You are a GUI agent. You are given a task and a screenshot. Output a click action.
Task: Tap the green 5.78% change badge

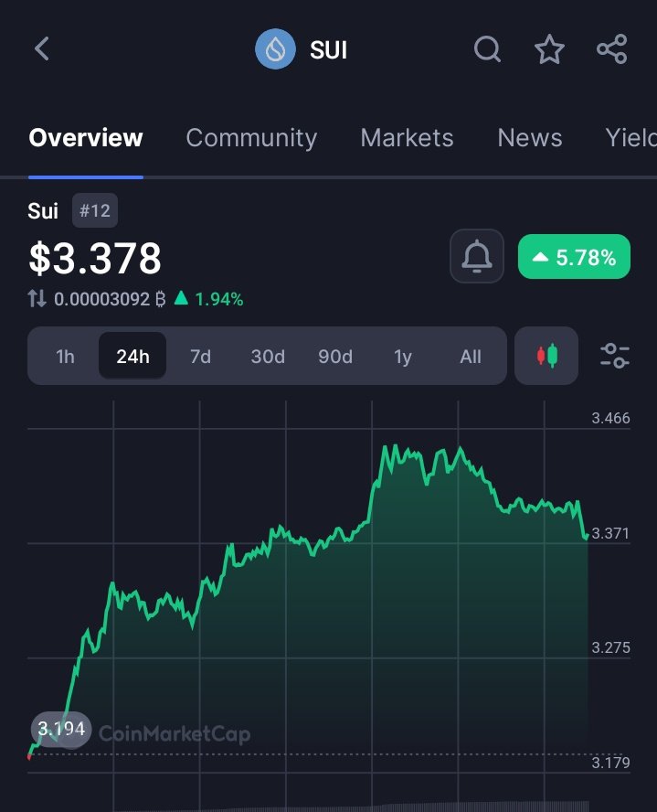(x=574, y=257)
